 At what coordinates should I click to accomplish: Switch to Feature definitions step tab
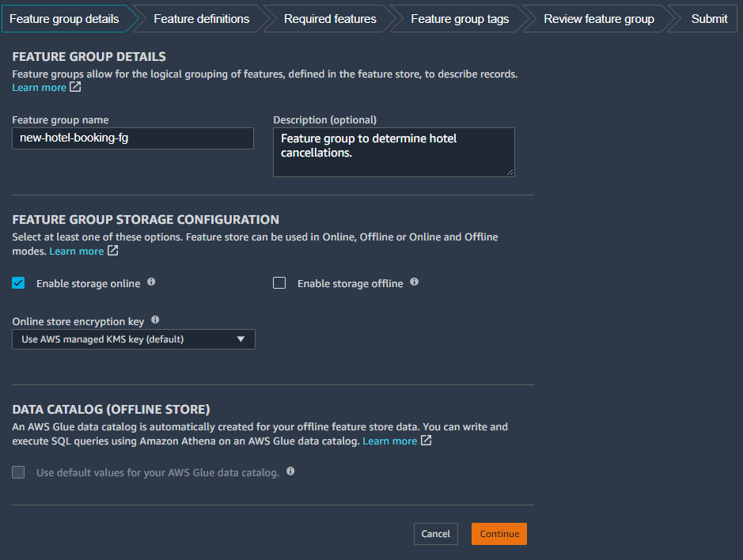(202, 19)
